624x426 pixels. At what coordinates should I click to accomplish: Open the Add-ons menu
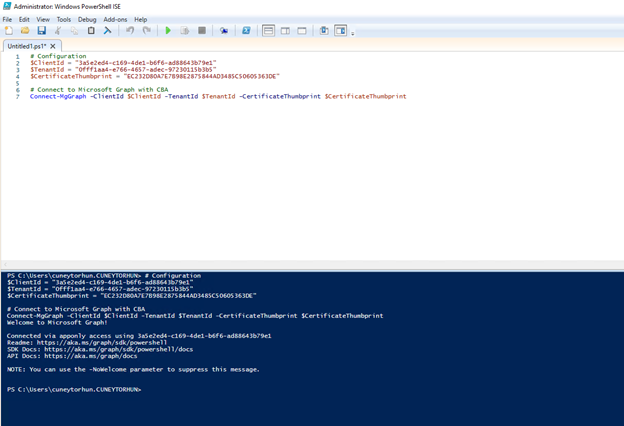pos(115,19)
